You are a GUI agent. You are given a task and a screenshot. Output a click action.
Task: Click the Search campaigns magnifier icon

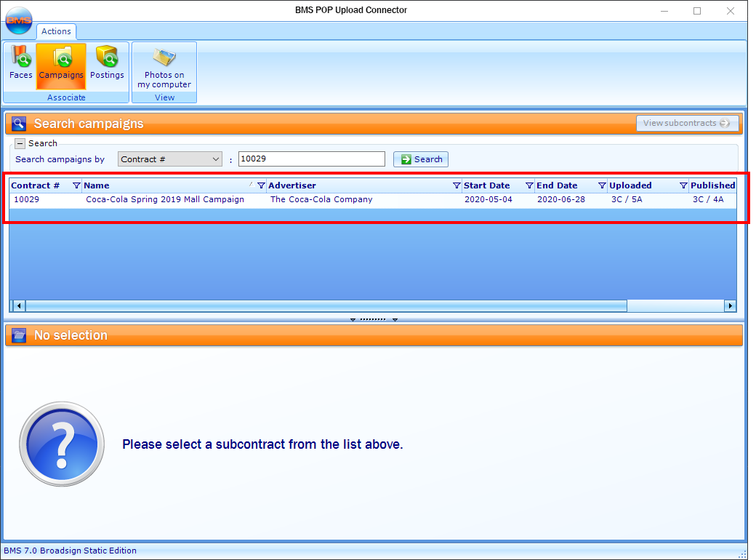19,124
